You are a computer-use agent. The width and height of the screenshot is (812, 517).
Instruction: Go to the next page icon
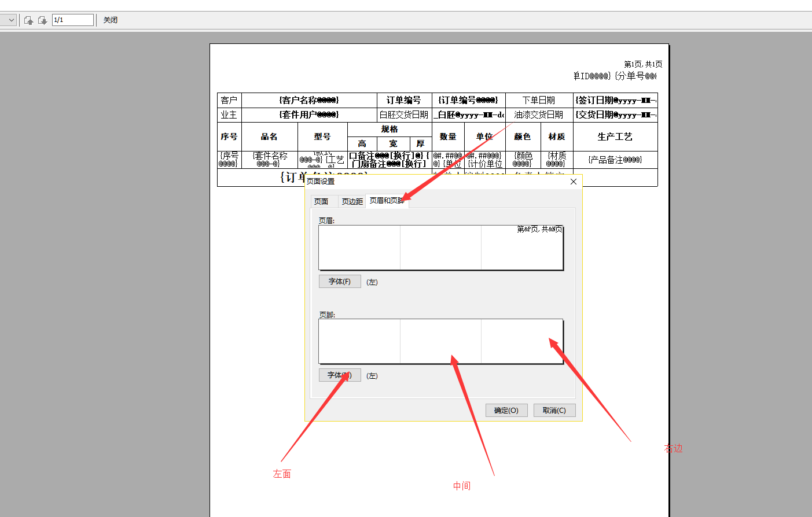click(42, 20)
